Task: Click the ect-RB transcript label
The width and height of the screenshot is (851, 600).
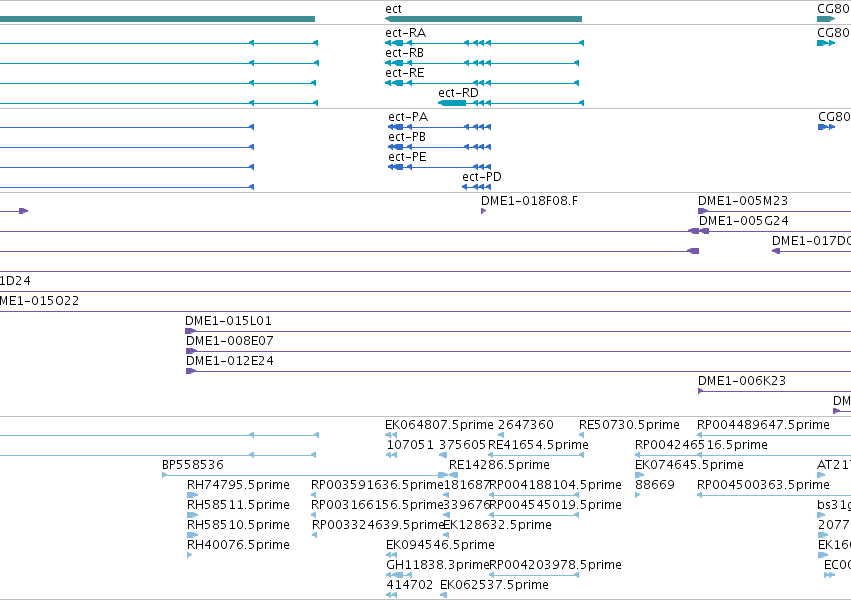Action: coord(404,53)
